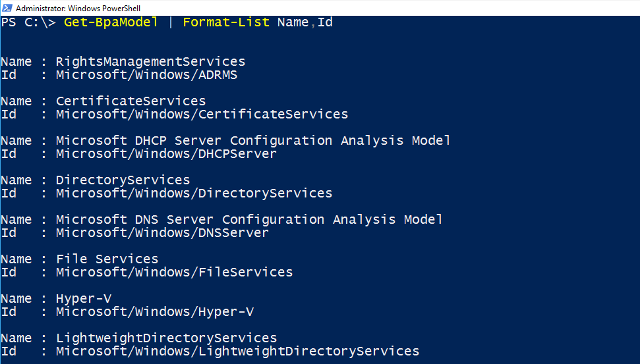The height and width of the screenshot is (364, 640).
Task: Click the Microsoft/Windows/DNSServer Id value
Action: point(162,233)
